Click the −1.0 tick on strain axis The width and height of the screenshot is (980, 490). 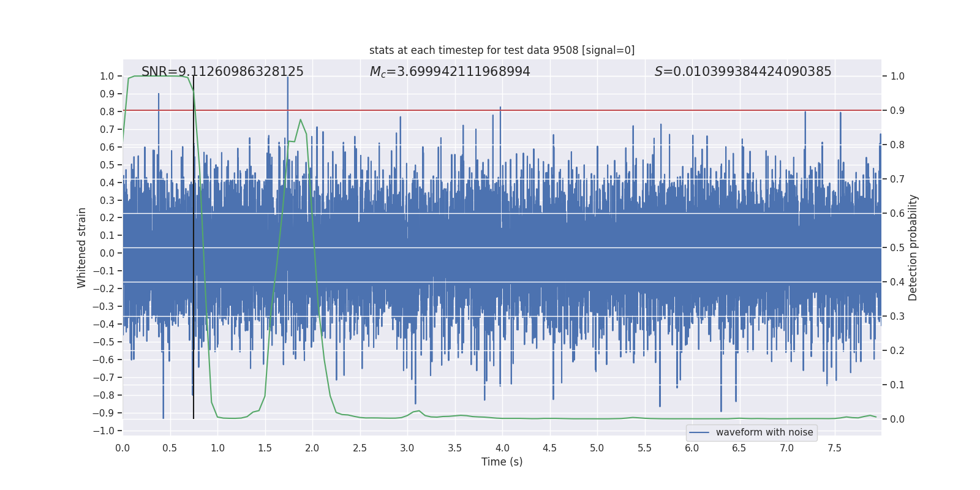pyautogui.click(x=104, y=431)
